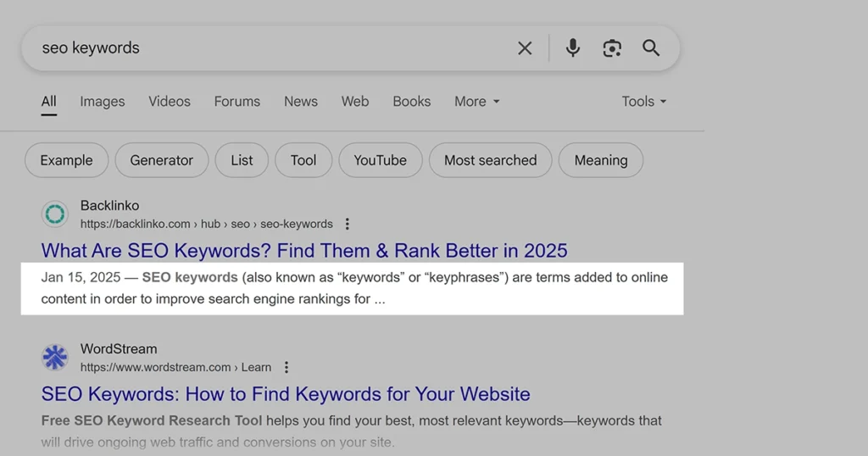Switch to the Videos tab

(x=170, y=102)
